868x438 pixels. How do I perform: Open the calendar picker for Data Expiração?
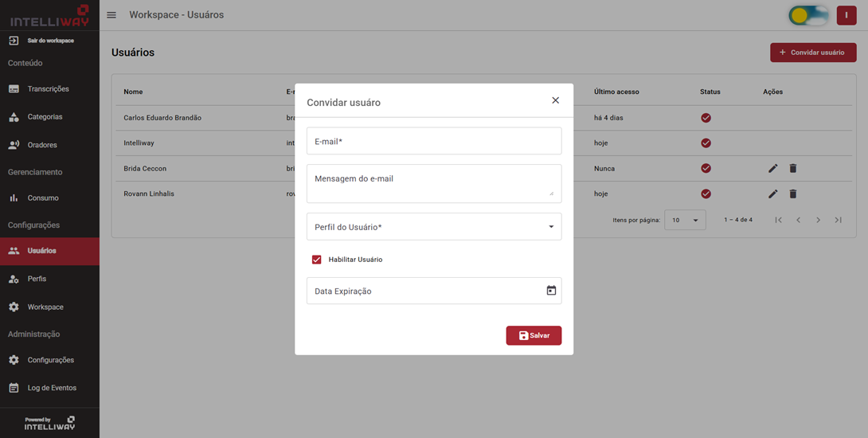click(x=551, y=291)
